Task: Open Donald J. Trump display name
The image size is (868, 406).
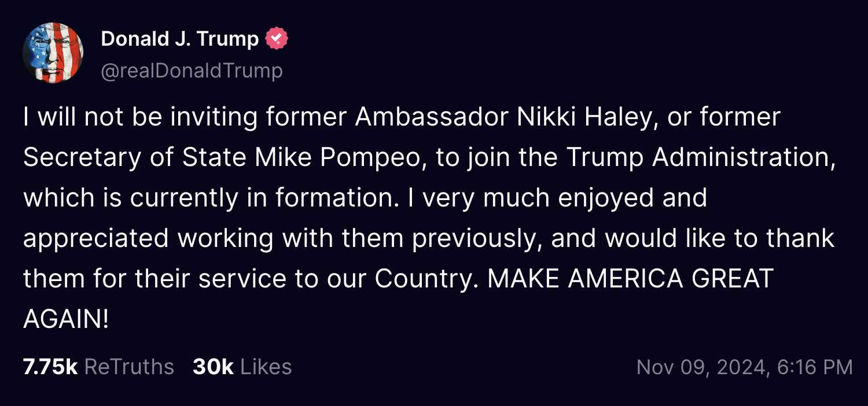Action: coord(179,39)
